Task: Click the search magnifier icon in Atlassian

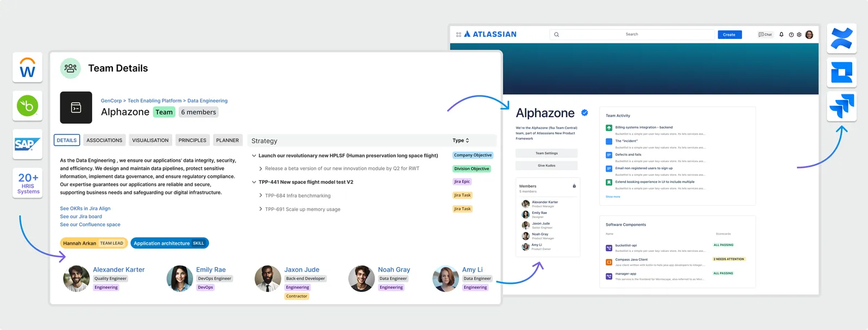Action: point(557,35)
